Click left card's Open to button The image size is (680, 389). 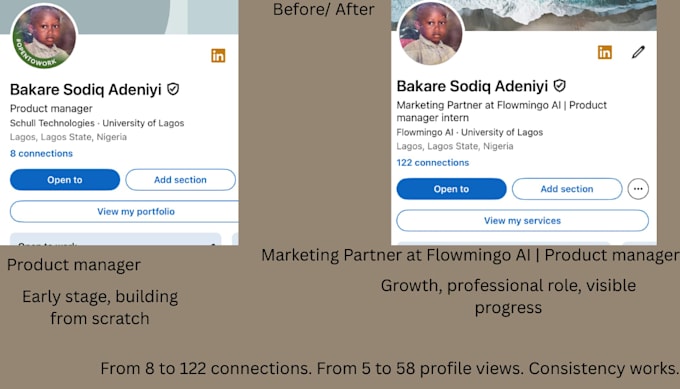coord(65,180)
